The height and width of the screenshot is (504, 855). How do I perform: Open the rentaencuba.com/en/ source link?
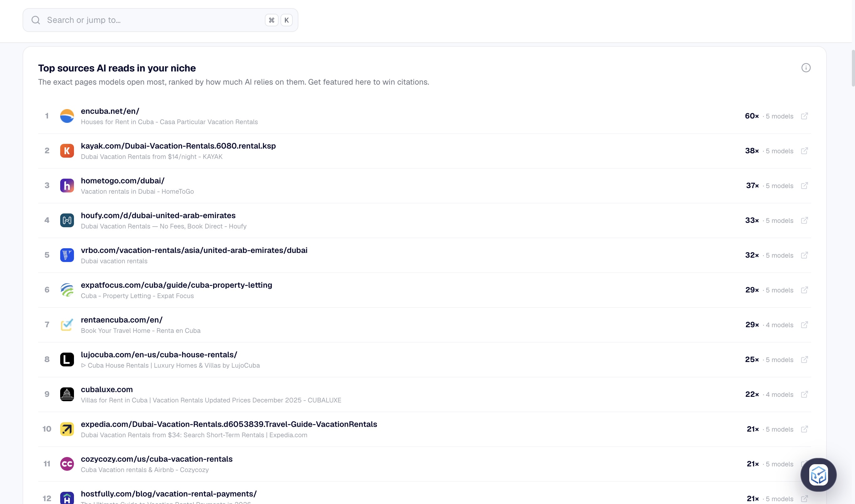pyautogui.click(x=122, y=320)
